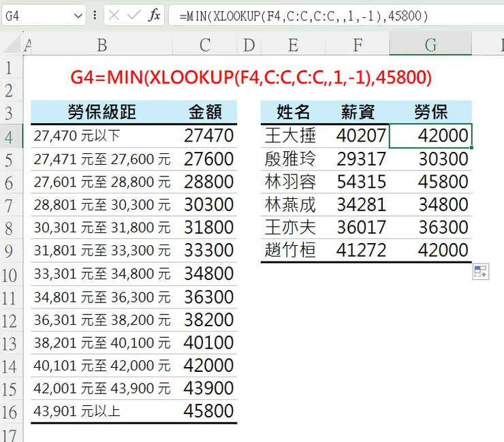Click the 金額 header cell
This screenshot has height=442, width=504.
coord(205,112)
